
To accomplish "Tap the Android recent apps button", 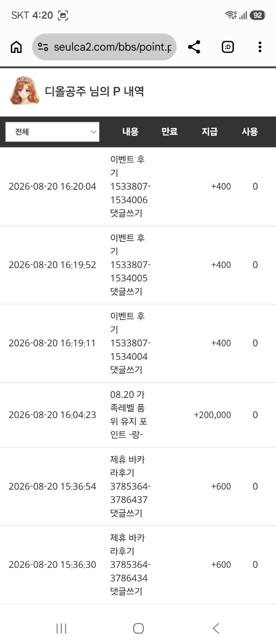I will tap(61, 628).
